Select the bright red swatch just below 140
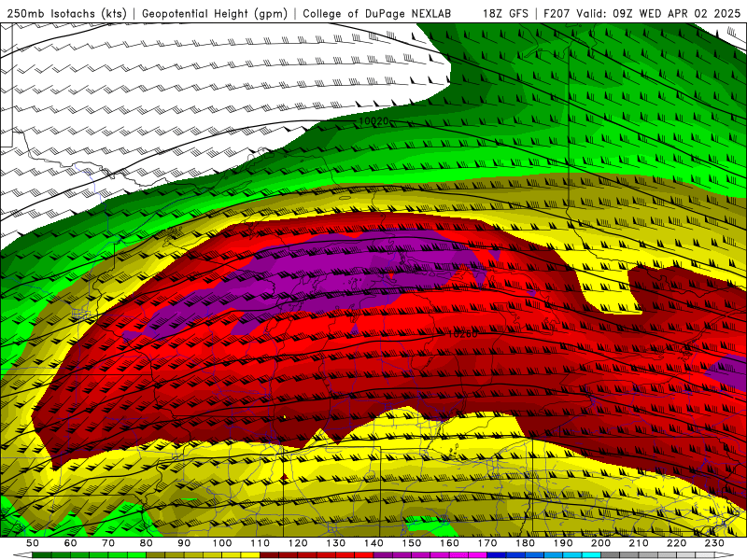Screen dimensions: 747x560 pyautogui.click(x=364, y=555)
